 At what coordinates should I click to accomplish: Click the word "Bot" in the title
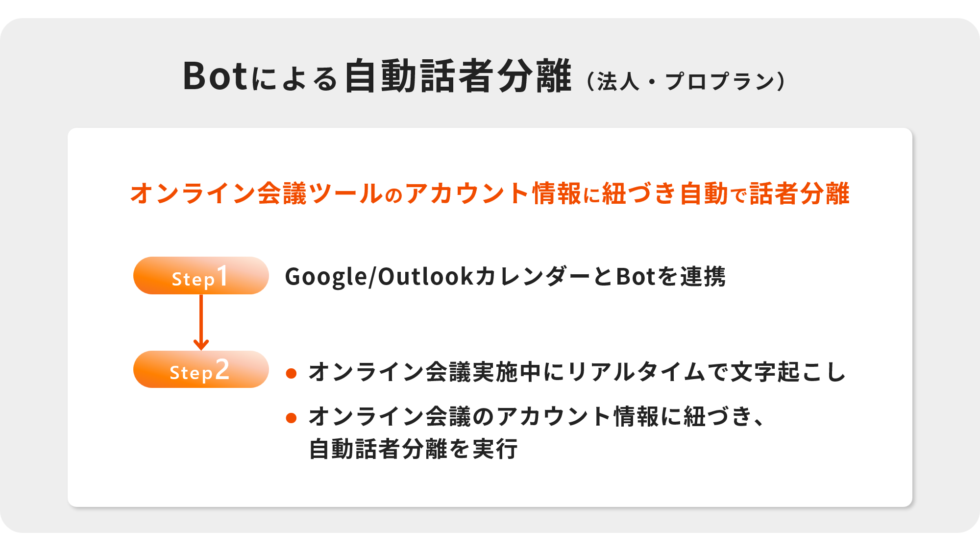(215, 76)
